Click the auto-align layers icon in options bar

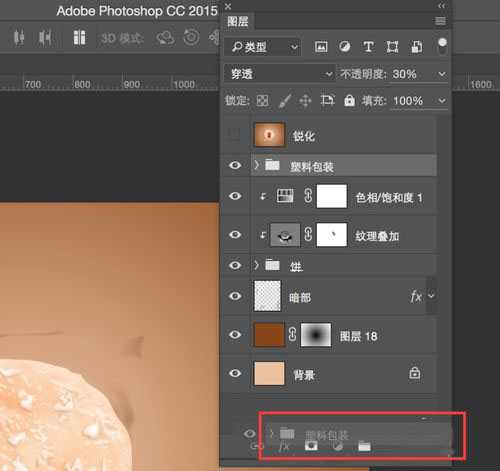(79, 37)
